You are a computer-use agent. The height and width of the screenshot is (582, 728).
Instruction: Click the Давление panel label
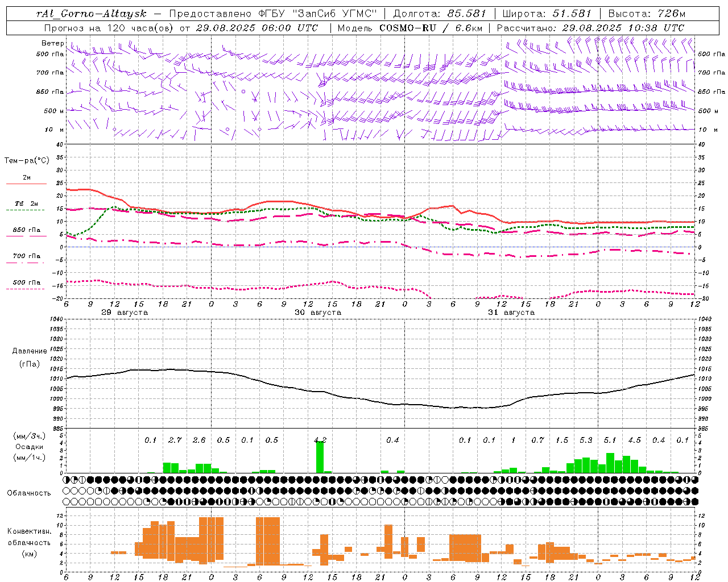click(x=30, y=351)
